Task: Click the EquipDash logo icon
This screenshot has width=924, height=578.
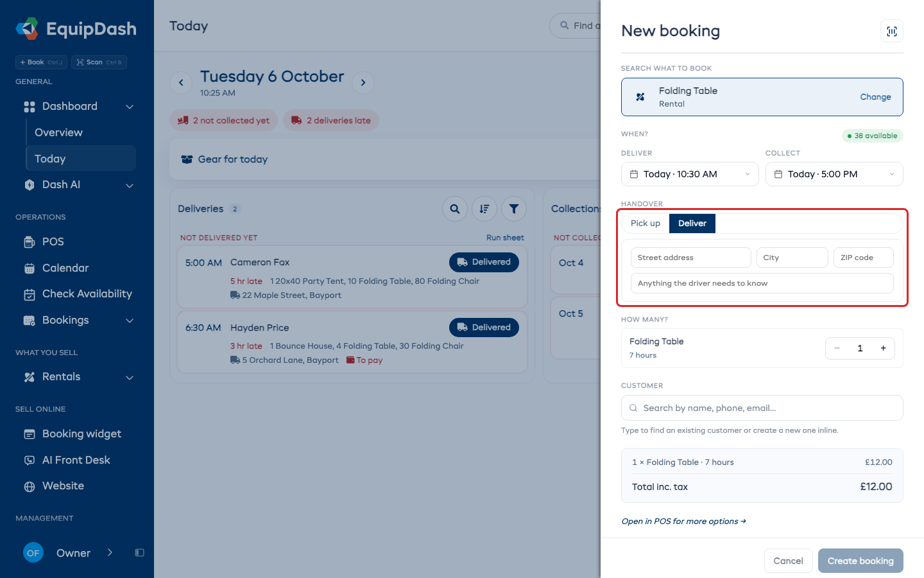Action: 28,29
